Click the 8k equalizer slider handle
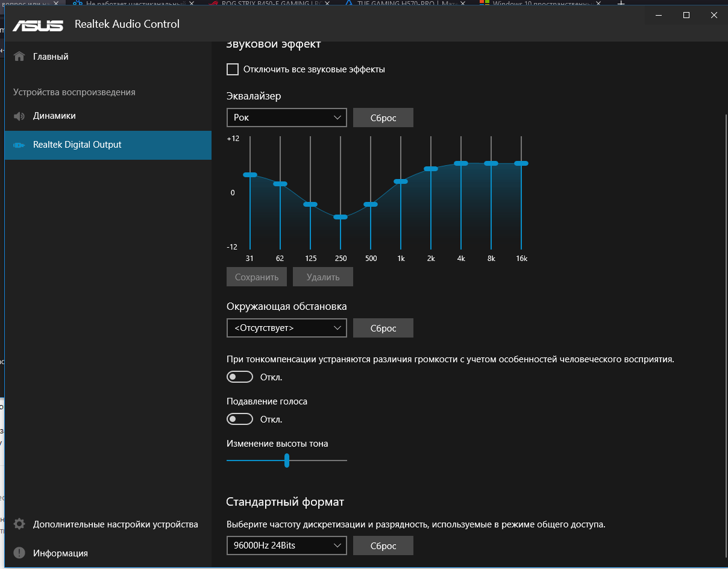The image size is (728, 569). point(491,163)
